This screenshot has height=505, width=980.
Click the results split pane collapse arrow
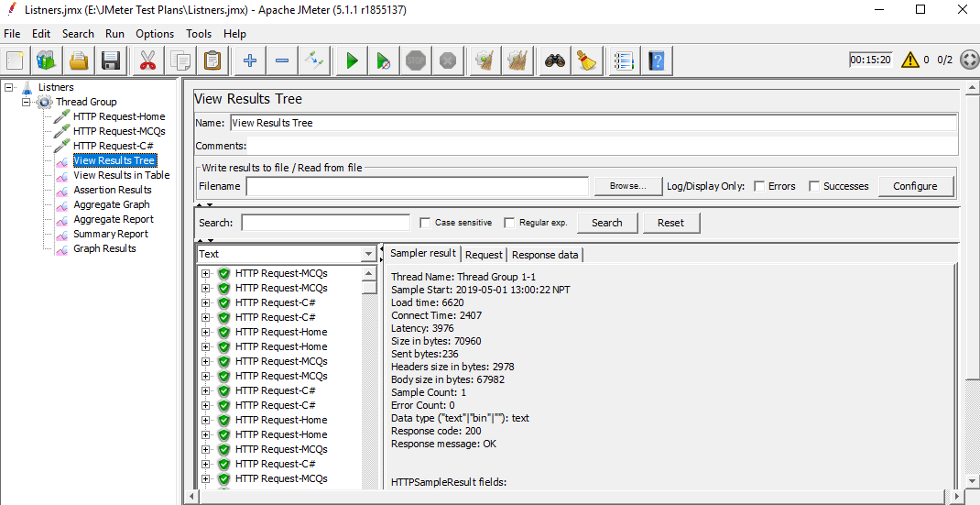(382, 249)
